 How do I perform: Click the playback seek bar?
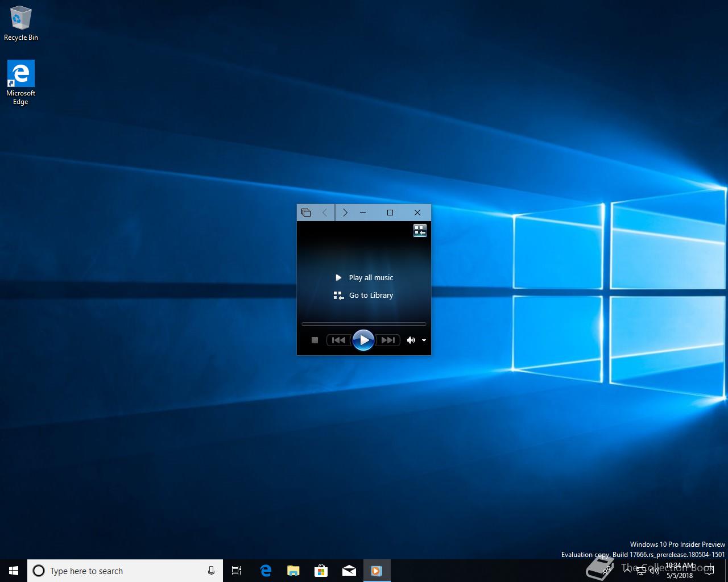tap(363, 324)
